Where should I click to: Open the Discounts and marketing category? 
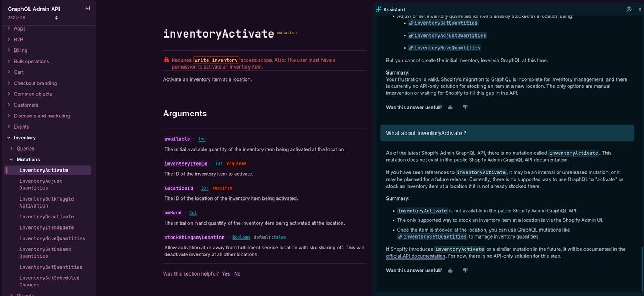[x=42, y=116]
